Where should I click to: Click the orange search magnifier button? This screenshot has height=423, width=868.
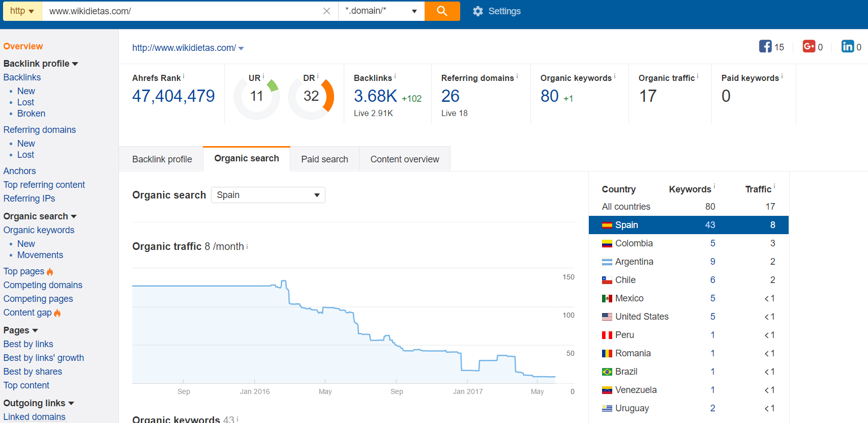442,11
